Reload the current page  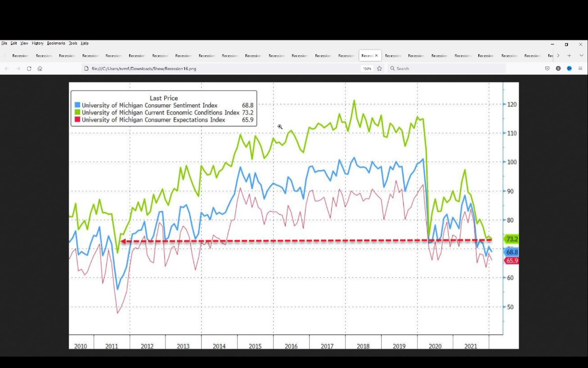click(29, 68)
